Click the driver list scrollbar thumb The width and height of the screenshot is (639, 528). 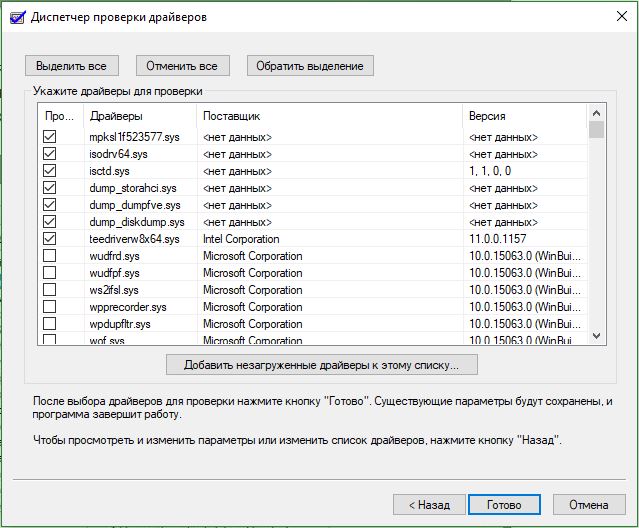[596, 130]
